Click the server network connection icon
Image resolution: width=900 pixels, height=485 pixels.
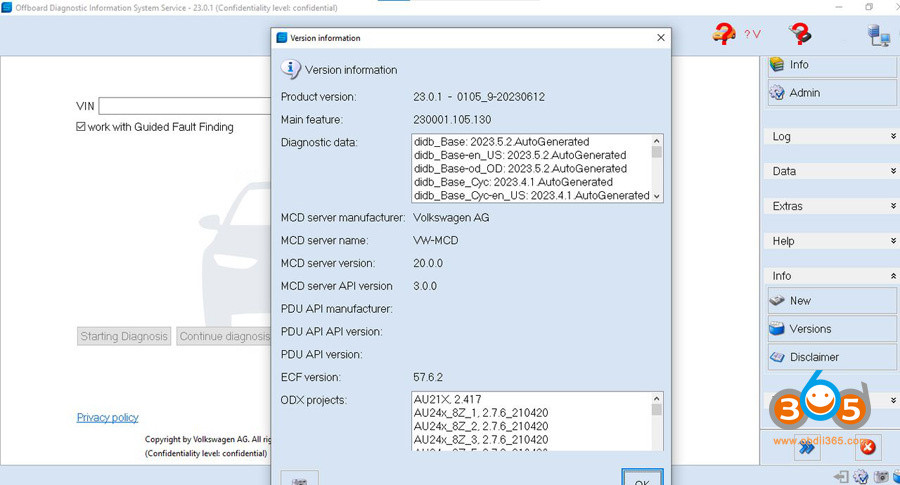click(x=879, y=35)
